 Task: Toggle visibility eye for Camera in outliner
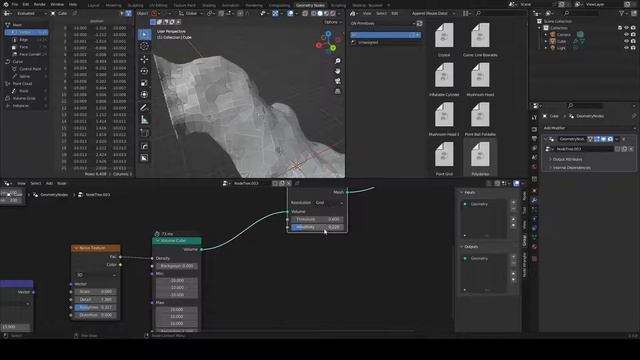tap(627, 35)
